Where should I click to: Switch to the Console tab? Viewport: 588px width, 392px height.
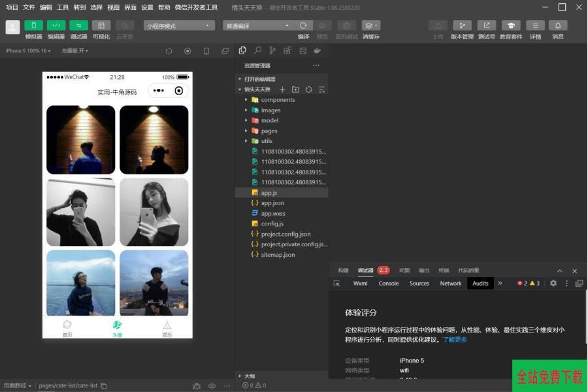pos(388,284)
